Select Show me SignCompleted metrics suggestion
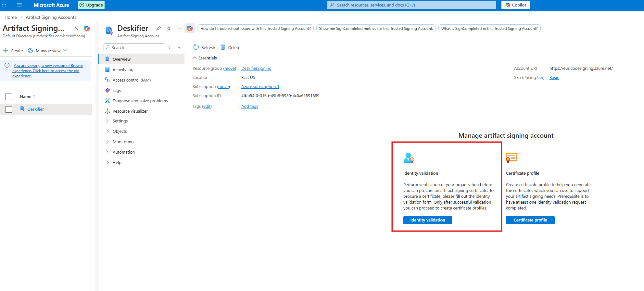The image size is (644, 291). (x=376, y=29)
